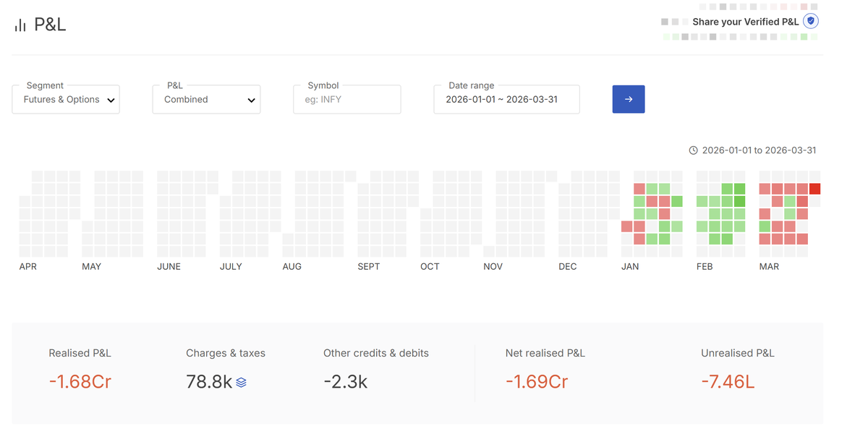The width and height of the screenshot is (868, 447).
Task: Open the P&L Combined dropdown
Action: tap(206, 100)
